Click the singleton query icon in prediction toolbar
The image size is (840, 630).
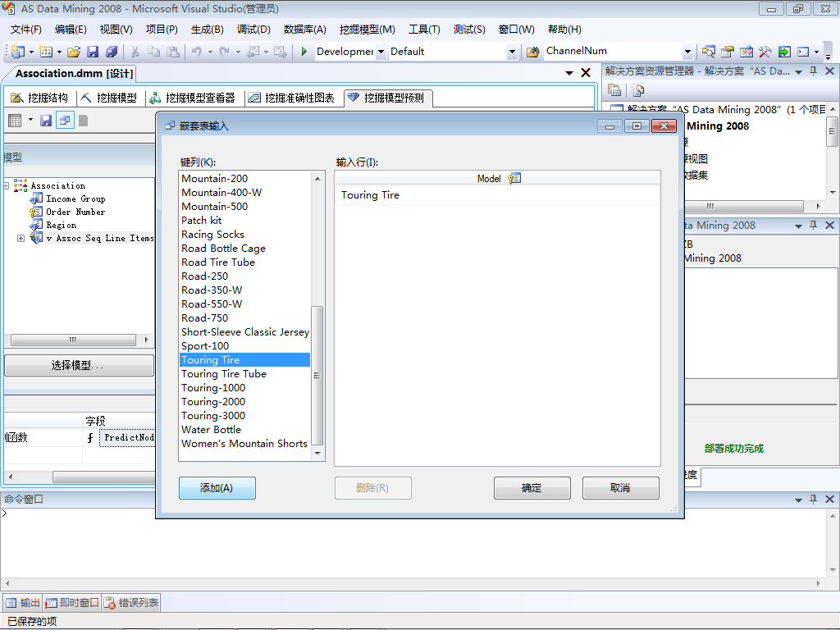point(65,121)
